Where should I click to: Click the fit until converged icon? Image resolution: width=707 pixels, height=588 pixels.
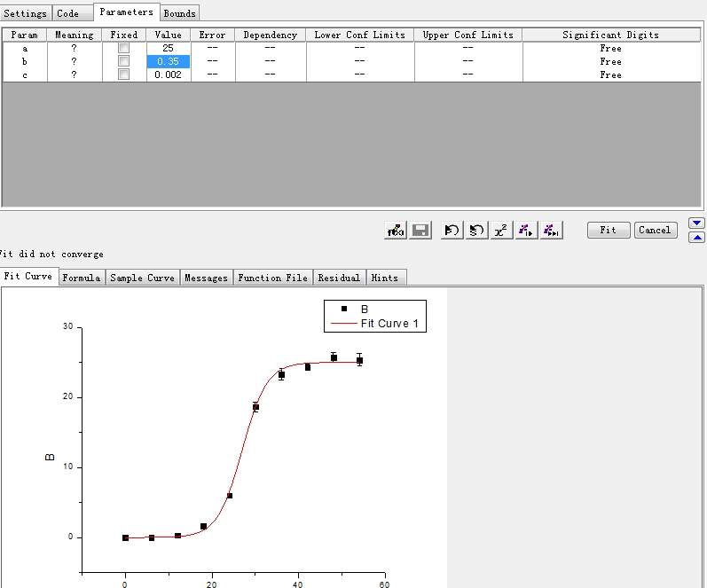[551, 231]
